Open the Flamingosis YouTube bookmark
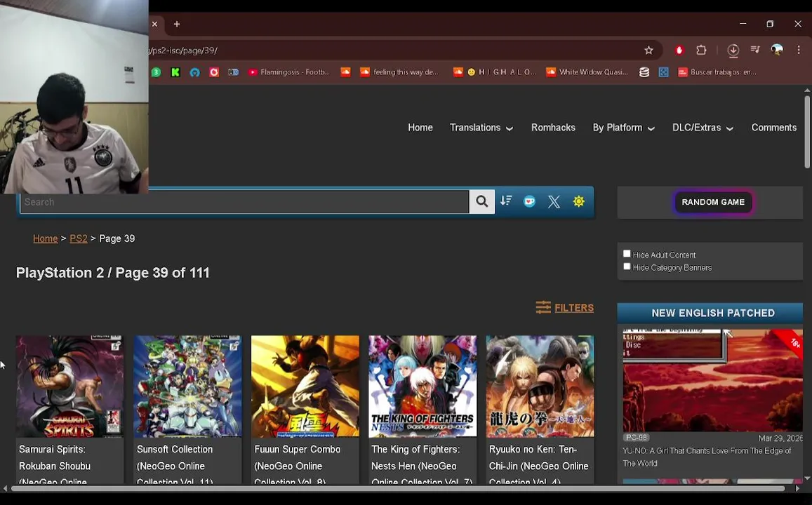The image size is (812, 505). pyautogui.click(x=289, y=72)
